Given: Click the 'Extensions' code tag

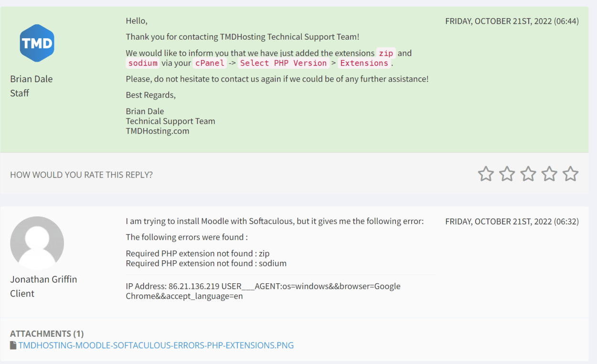Looking at the screenshot, I should click(x=364, y=63).
